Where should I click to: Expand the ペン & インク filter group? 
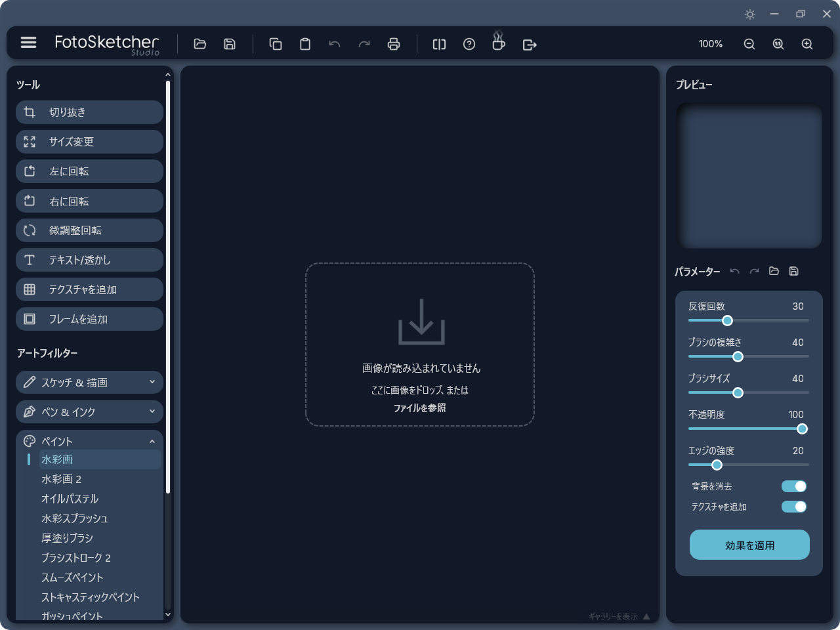89,411
